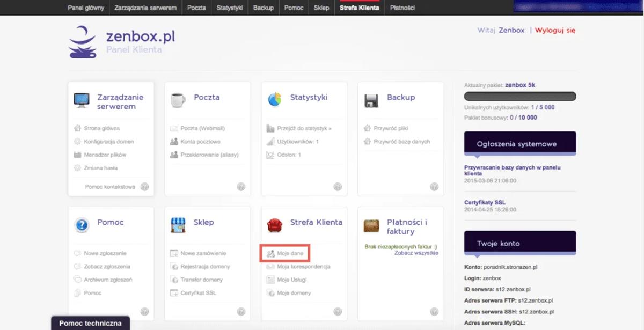Open Przywróć pliki link
This screenshot has height=330, width=644.
[x=391, y=128]
